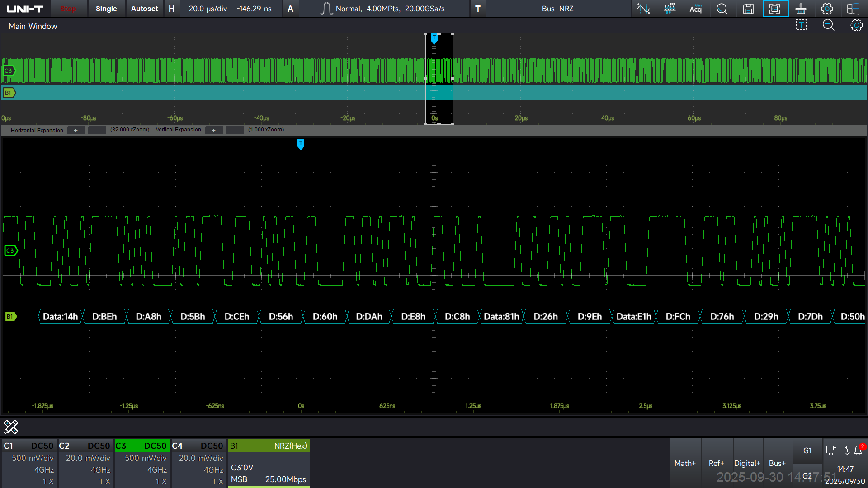The image size is (868, 488).
Task: Toggle Stop run state button
Action: 68,9
